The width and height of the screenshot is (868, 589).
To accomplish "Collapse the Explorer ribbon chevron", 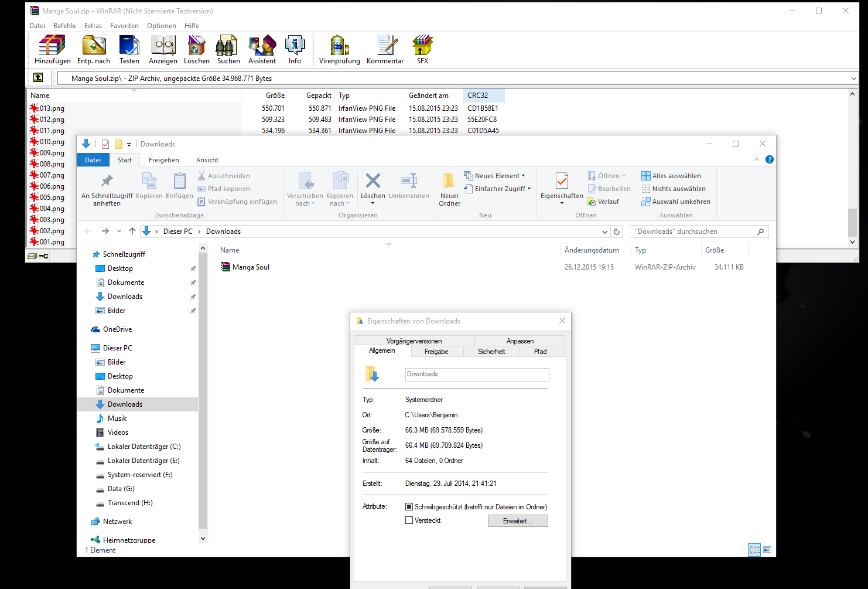I will click(757, 159).
